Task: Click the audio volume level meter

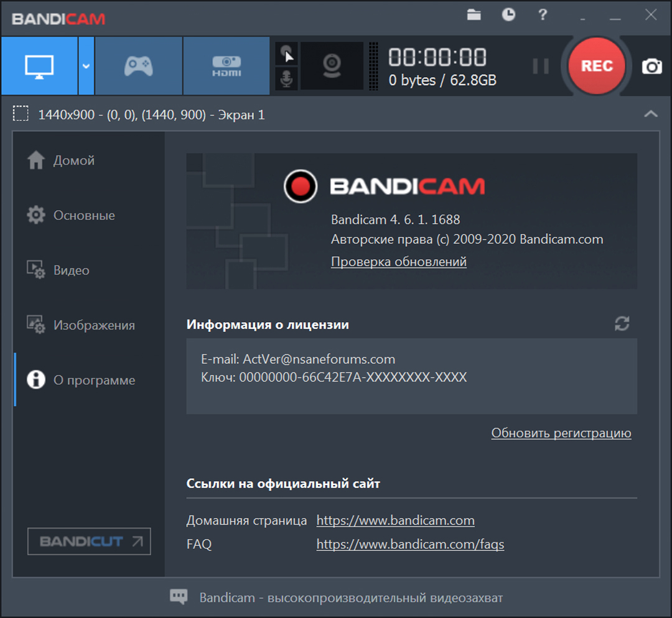Action: click(373, 66)
